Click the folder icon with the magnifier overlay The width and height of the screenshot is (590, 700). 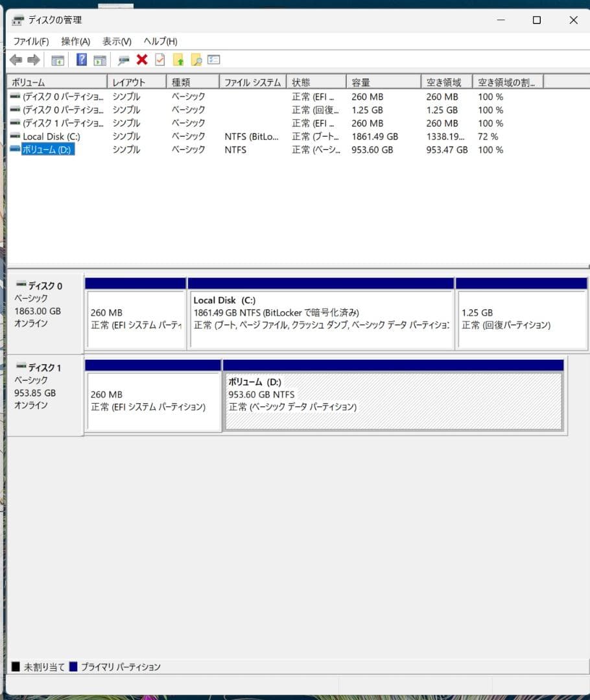[195, 60]
